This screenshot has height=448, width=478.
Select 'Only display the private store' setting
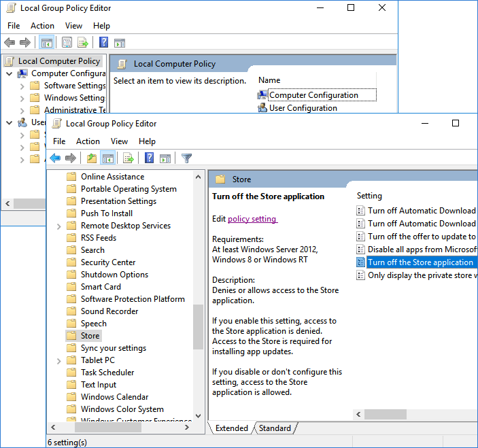[422, 275]
